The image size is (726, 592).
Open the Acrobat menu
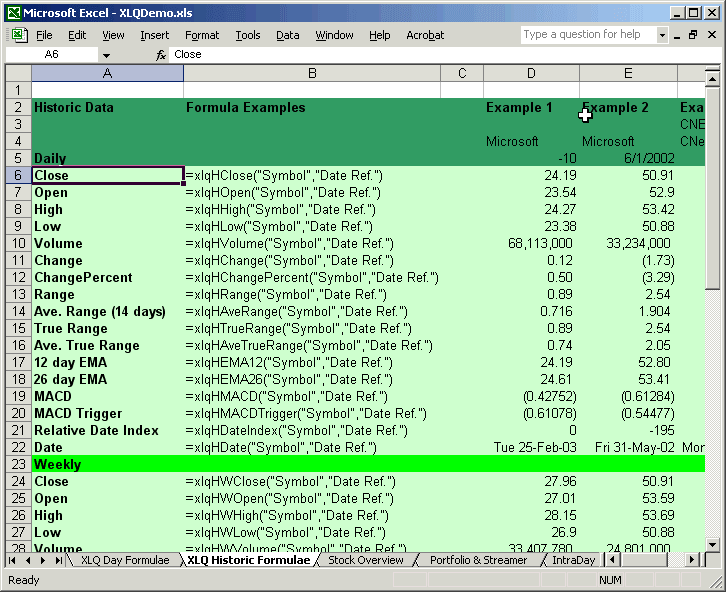[425, 35]
